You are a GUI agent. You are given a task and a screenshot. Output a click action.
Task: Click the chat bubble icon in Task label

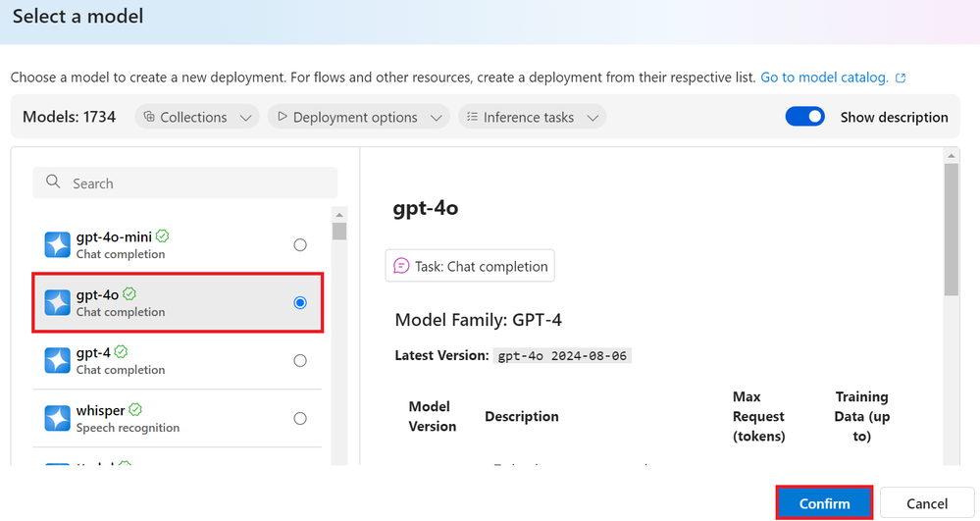point(401,266)
